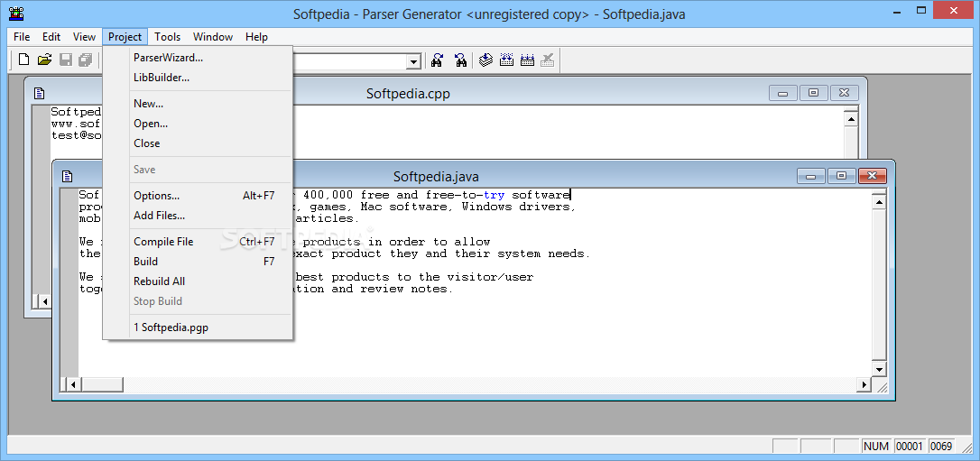Viewport: 980px width, 461px height.
Task: Choose ParserWizard... from Project menu
Action: [x=199, y=58]
